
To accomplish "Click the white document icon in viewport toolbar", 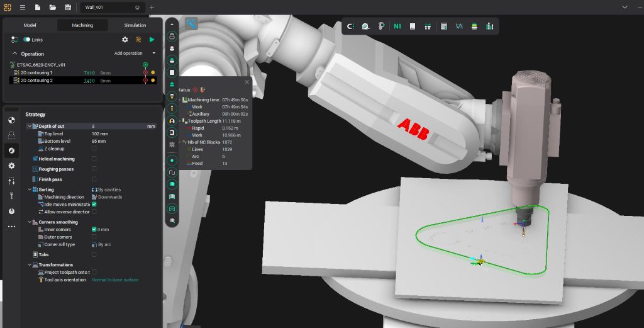I will click(413, 26).
